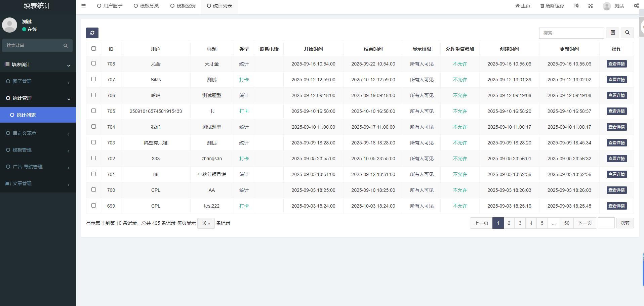Click the language switch icon in header
This screenshot has height=306, width=644.
coord(576,6)
